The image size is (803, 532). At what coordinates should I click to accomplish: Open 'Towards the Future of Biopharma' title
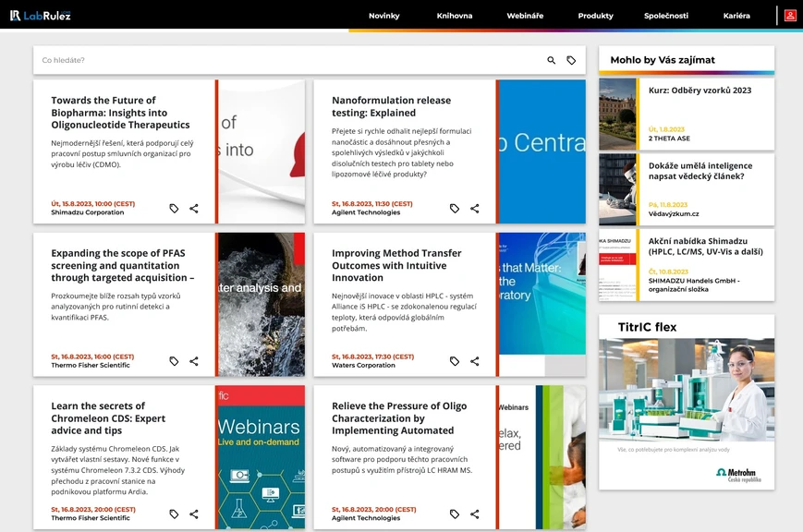[x=120, y=113]
